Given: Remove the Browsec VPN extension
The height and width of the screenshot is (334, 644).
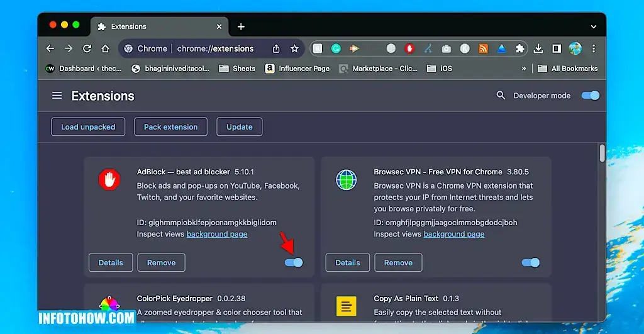Looking at the screenshot, I should coord(398,262).
